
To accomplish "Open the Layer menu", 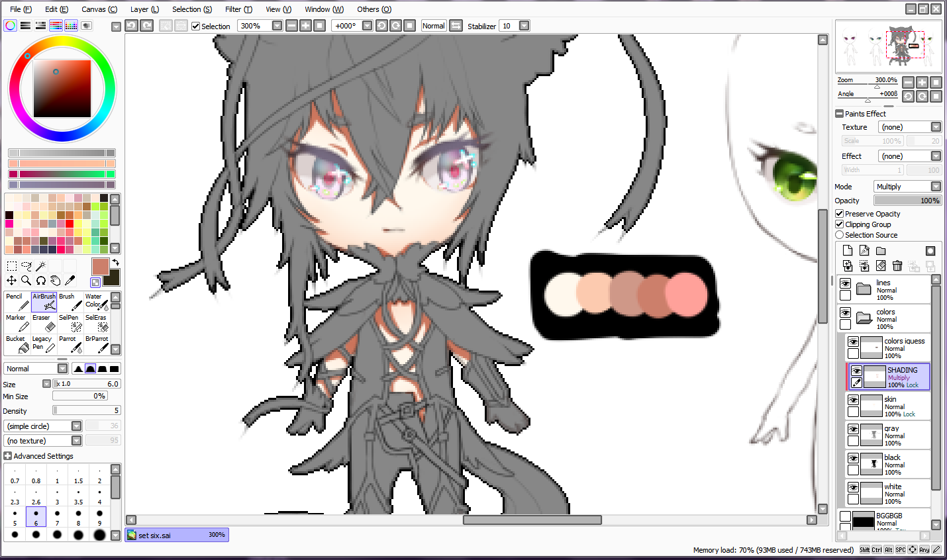I will pos(144,9).
